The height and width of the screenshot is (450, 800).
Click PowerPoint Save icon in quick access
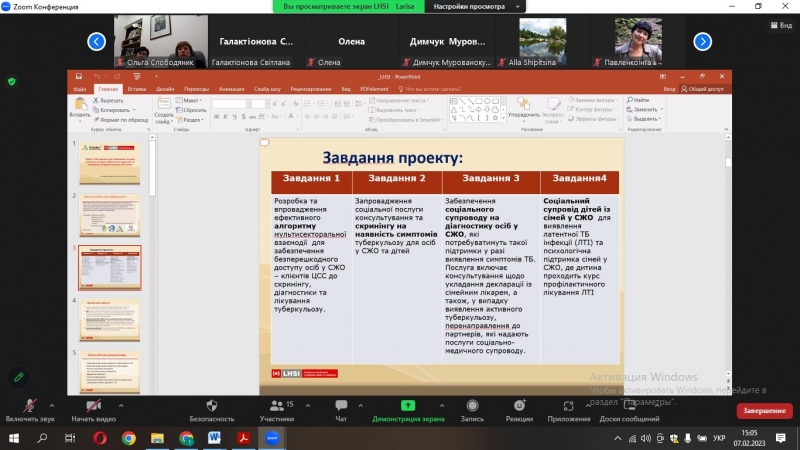click(x=79, y=77)
